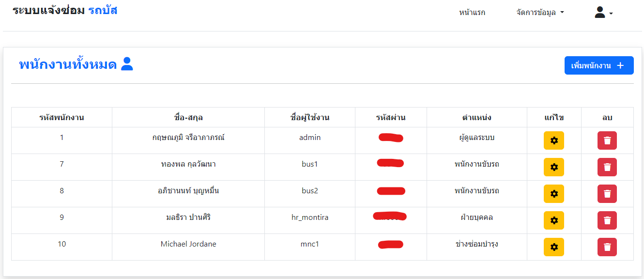
Task: Click the ระบบแจ้งซ่อม รถบัส brand link
Action: pyautogui.click(x=65, y=11)
